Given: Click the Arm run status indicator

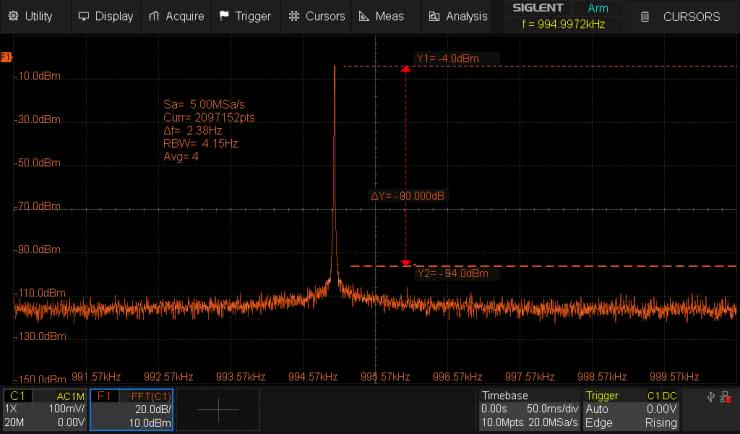Looking at the screenshot, I should [x=597, y=8].
